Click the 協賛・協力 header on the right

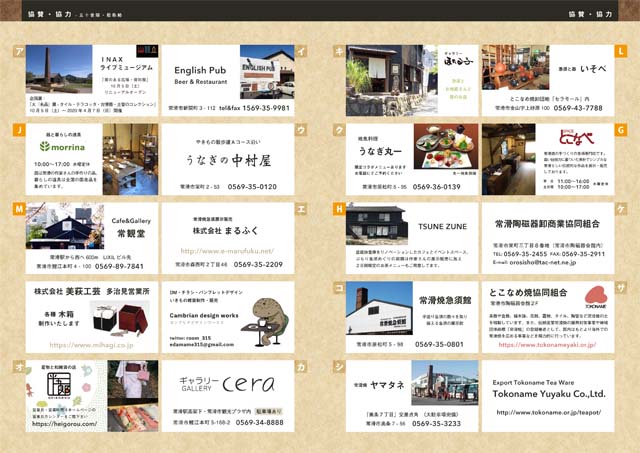point(590,14)
